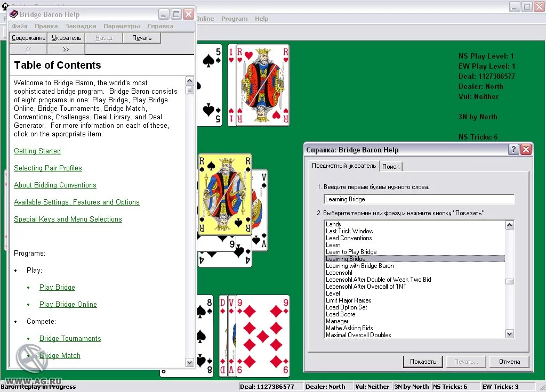Screen dimensions: 546x392
Task: Click NS Tricks: 6 in status bar
Action: pos(450,387)
